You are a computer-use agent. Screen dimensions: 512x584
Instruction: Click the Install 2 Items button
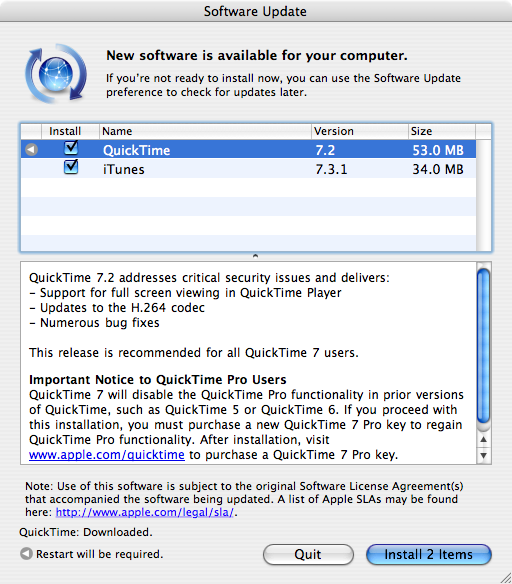click(x=429, y=554)
